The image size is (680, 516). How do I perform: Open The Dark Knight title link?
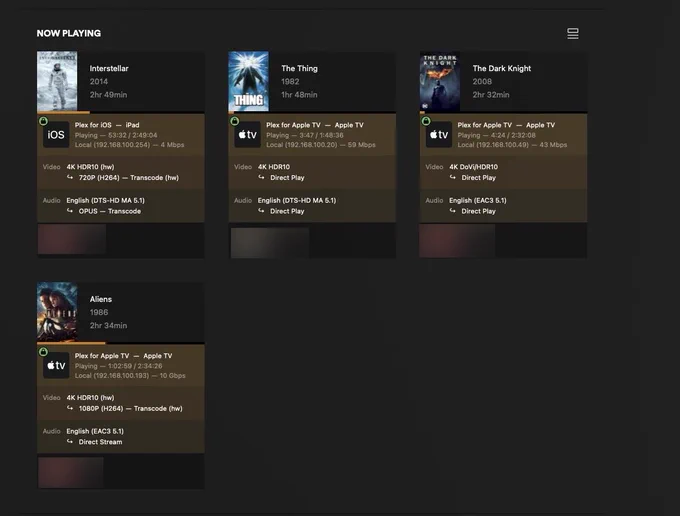[x=502, y=69]
